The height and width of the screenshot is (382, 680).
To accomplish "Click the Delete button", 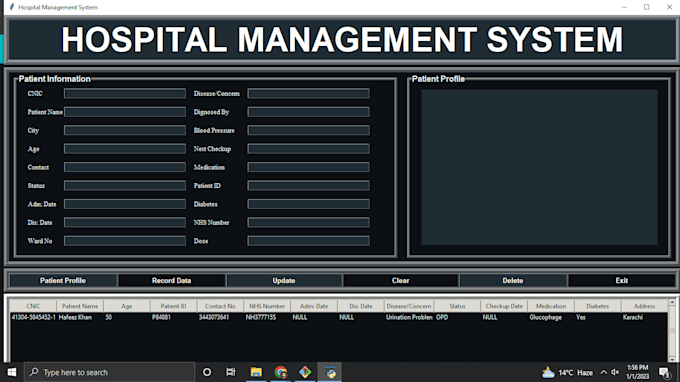I will point(513,281).
